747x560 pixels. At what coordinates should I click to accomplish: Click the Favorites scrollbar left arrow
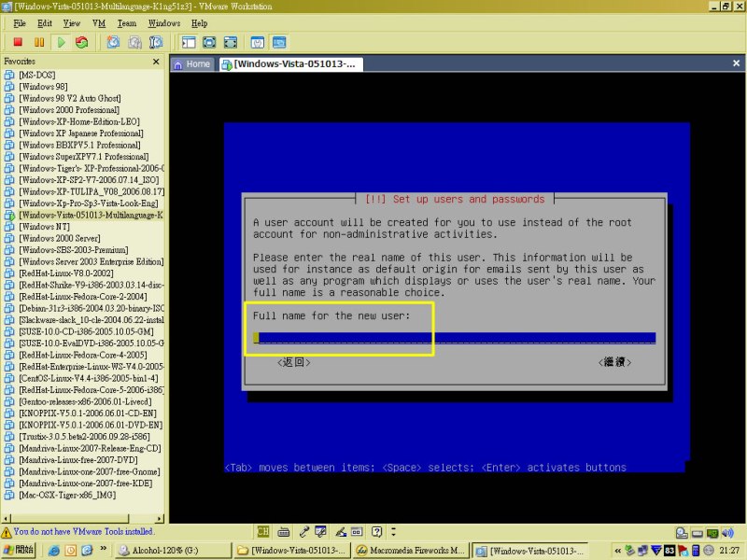tap(6, 518)
